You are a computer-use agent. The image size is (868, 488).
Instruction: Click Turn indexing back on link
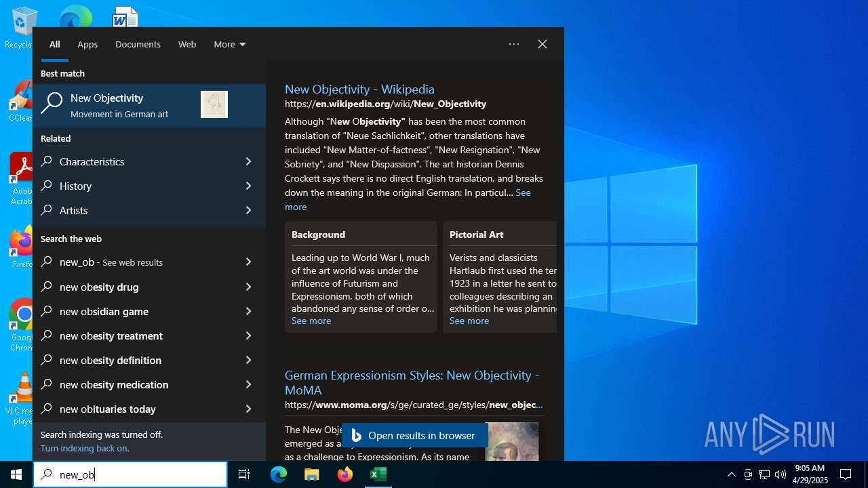tap(85, 448)
